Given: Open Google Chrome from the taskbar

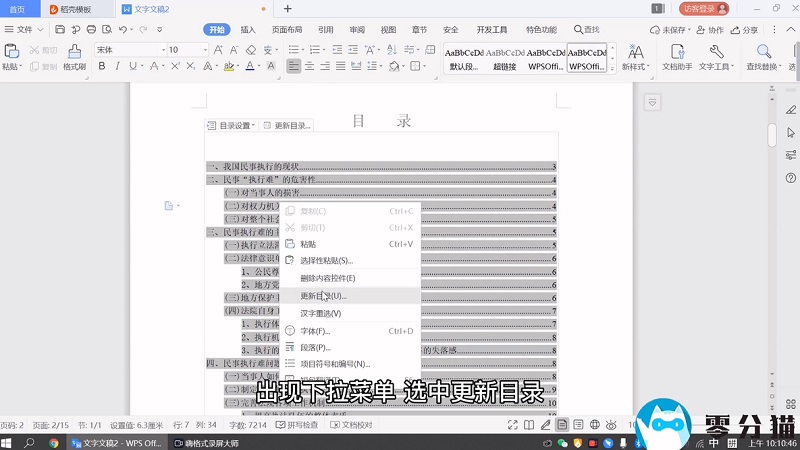Looking at the screenshot, I should [54, 442].
